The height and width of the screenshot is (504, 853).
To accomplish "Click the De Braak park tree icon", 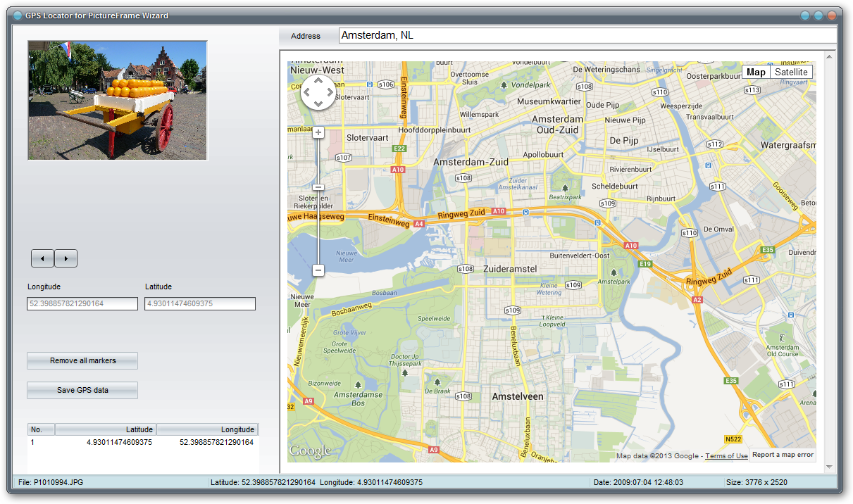I will 437,381.
